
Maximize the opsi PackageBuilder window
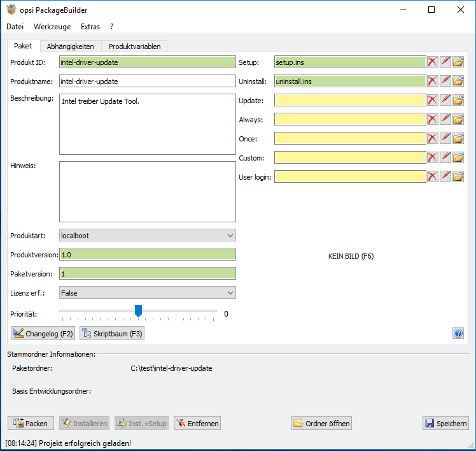point(431,10)
